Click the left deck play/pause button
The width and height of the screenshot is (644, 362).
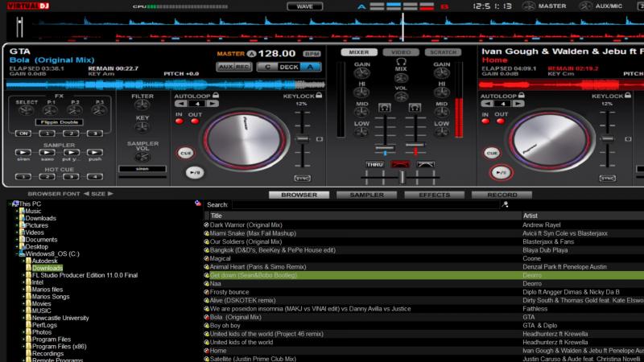[x=195, y=172]
